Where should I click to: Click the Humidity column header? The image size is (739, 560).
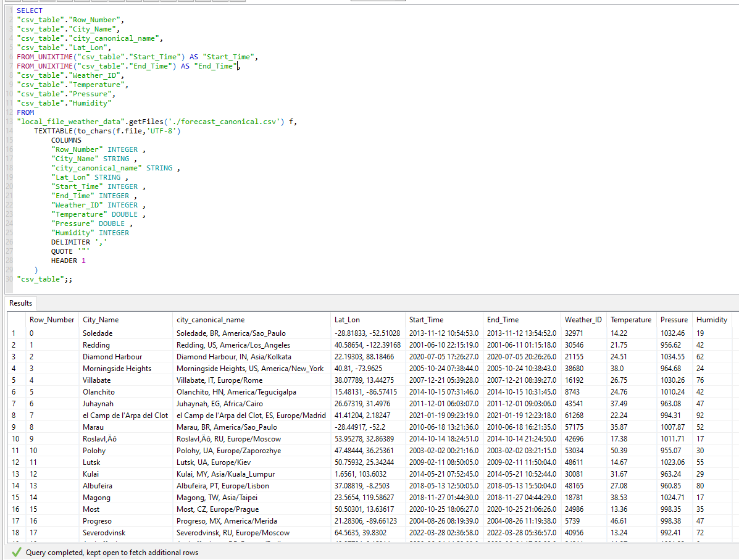712,320
